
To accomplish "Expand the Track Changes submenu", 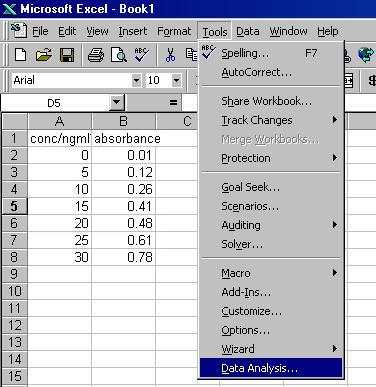I will (x=335, y=120).
